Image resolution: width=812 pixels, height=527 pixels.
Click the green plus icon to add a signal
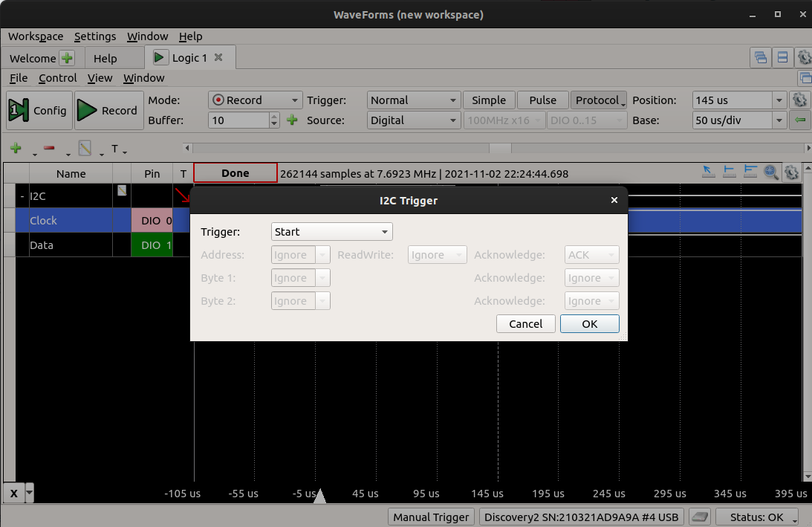point(16,147)
